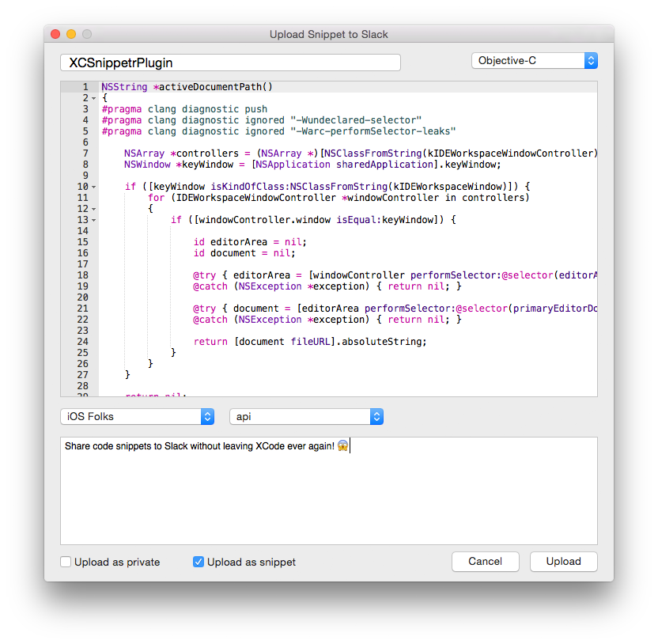Viewport: 658px width, 644px height.
Task: Click fileURL on line 24
Action: coord(311,342)
